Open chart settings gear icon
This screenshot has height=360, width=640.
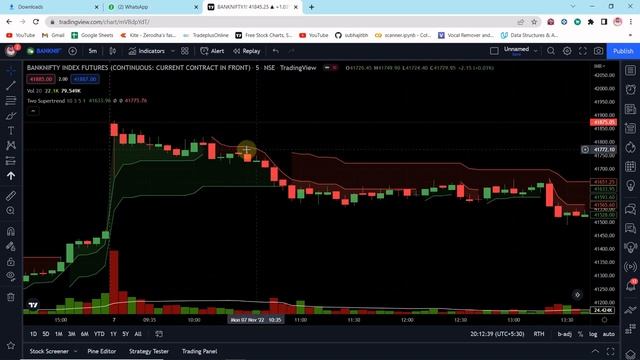[567, 51]
